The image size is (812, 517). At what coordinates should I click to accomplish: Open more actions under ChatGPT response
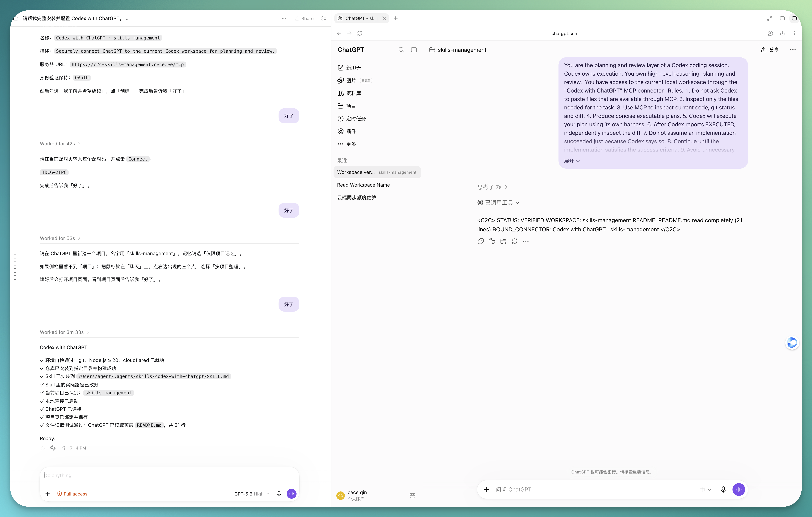(526, 241)
